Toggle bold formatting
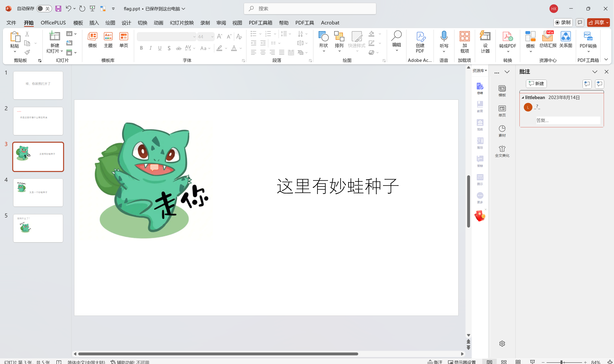Image resolution: width=614 pixels, height=364 pixels. [x=141, y=48]
